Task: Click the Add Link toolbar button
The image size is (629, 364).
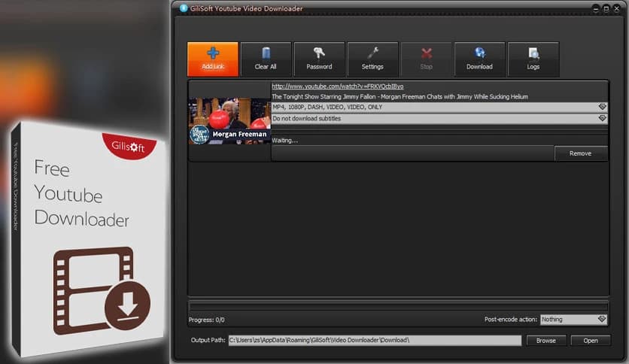Action: (x=213, y=59)
